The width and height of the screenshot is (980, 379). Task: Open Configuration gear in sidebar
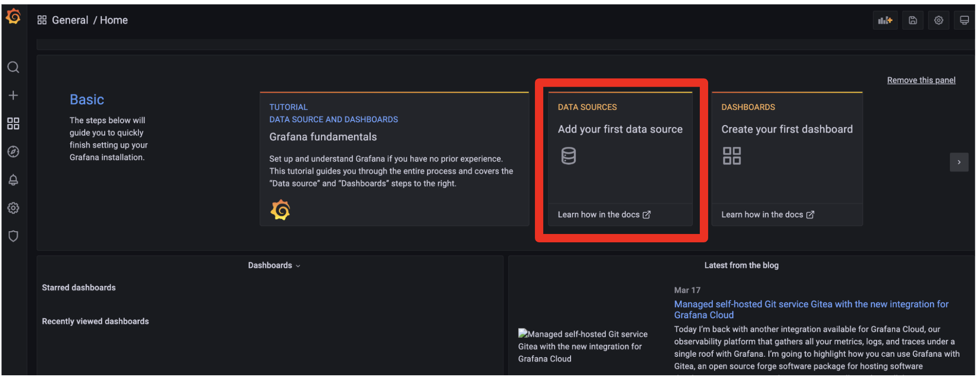(13, 208)
